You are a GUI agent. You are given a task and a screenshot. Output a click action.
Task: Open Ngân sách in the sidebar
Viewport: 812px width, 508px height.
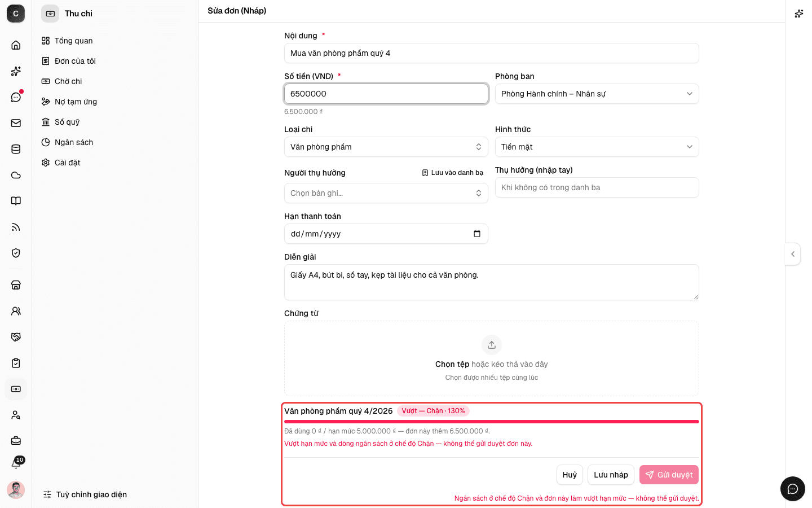click(74, 142)
